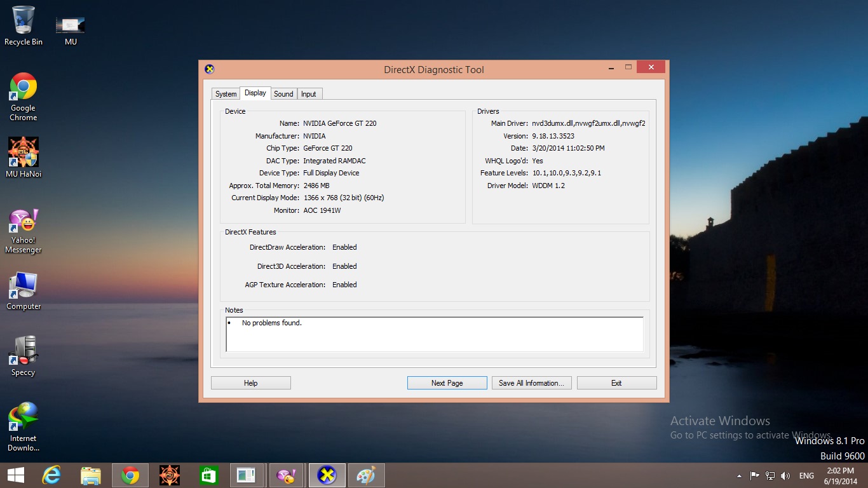Click Save All Information button
Image resolution: width=868 pixels, height=488 pixels.
click(x=532, y=383)
